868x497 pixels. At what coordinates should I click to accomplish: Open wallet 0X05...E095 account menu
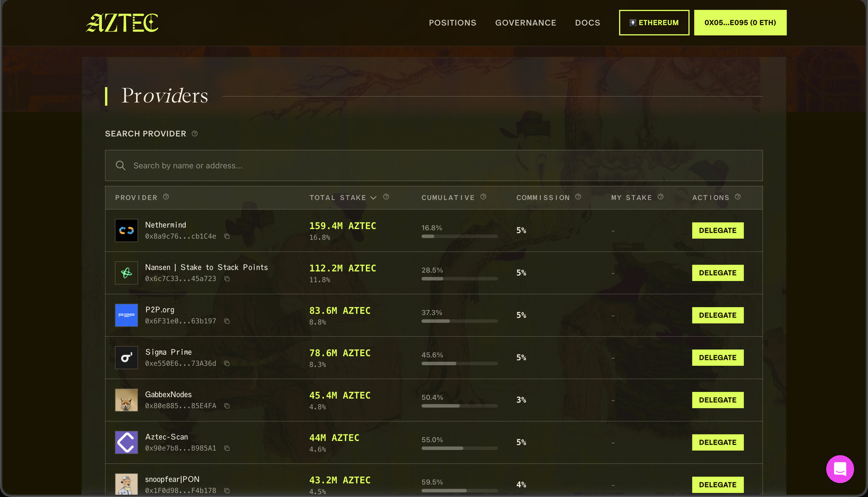(x=740, y=23)
